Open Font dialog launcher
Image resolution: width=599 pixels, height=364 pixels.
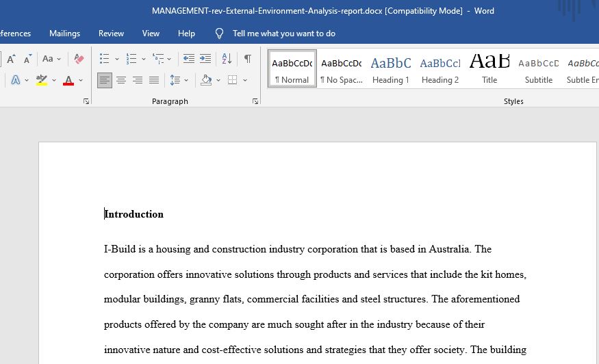tap(86, 101)
